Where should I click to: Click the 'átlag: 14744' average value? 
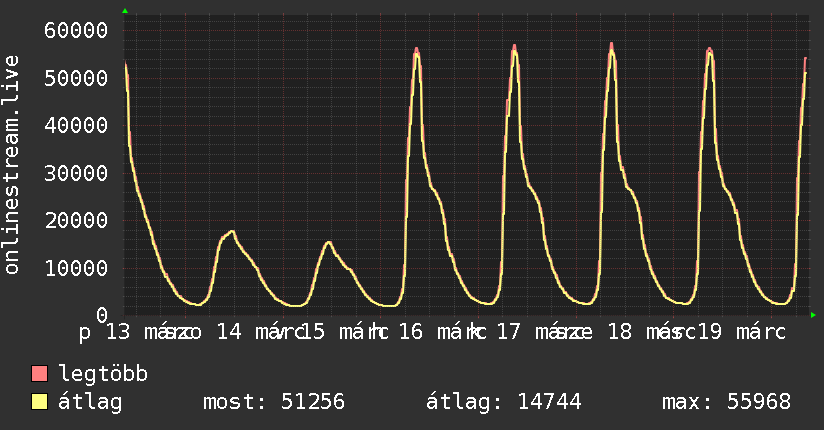[503, 402]
